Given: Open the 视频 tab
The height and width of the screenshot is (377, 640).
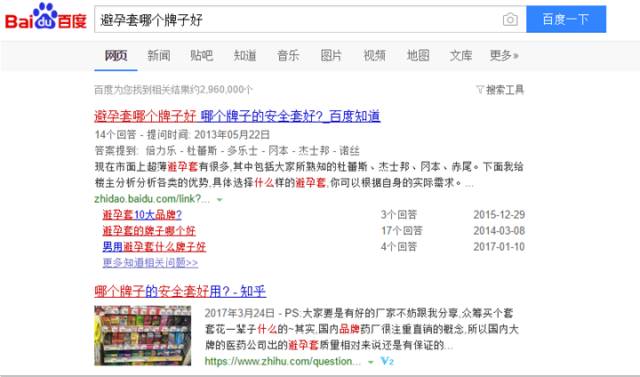Looking at the screenshot, I should pyautogui.click(x=374, y=55).
